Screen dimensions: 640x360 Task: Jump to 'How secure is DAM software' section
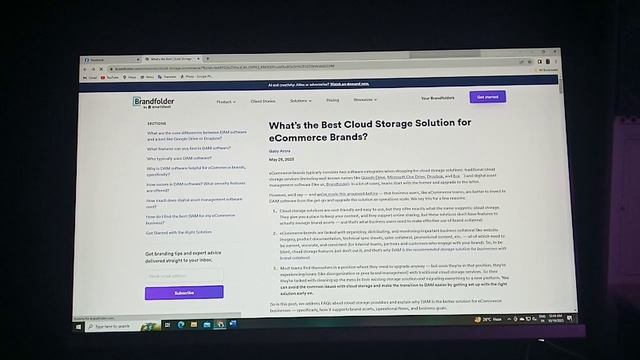click(196, 187)
